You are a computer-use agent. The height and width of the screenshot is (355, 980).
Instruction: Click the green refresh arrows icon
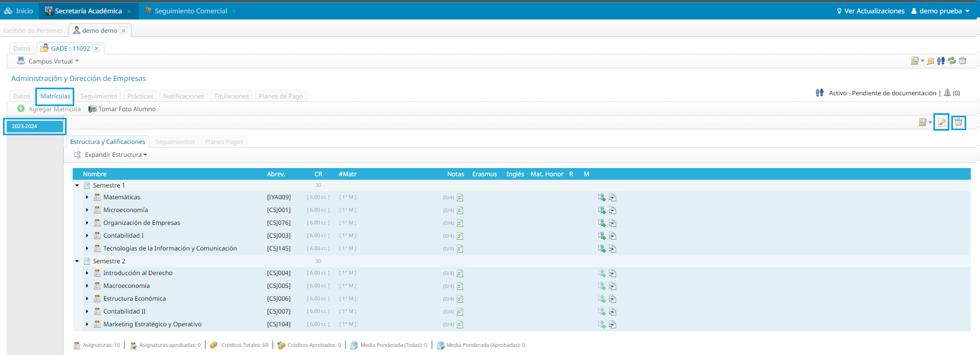[x=952, y=61]
